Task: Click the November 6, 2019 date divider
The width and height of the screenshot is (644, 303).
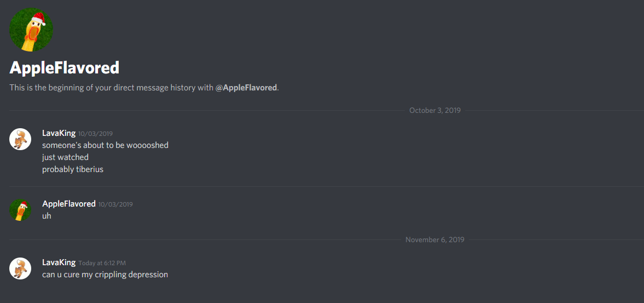Action: (435, 239)
